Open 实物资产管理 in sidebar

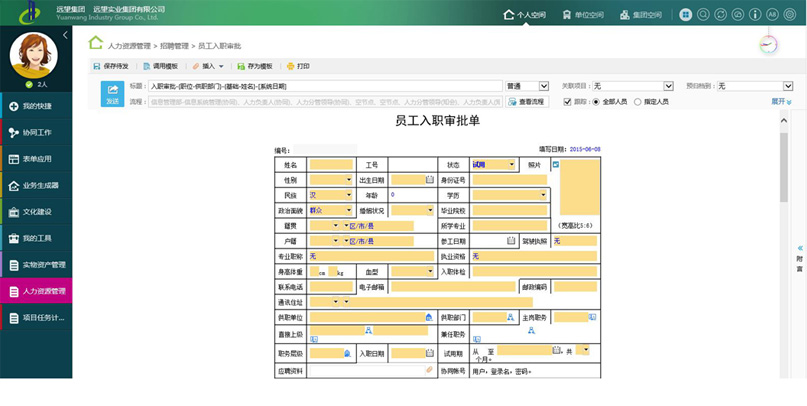[36, 264]
